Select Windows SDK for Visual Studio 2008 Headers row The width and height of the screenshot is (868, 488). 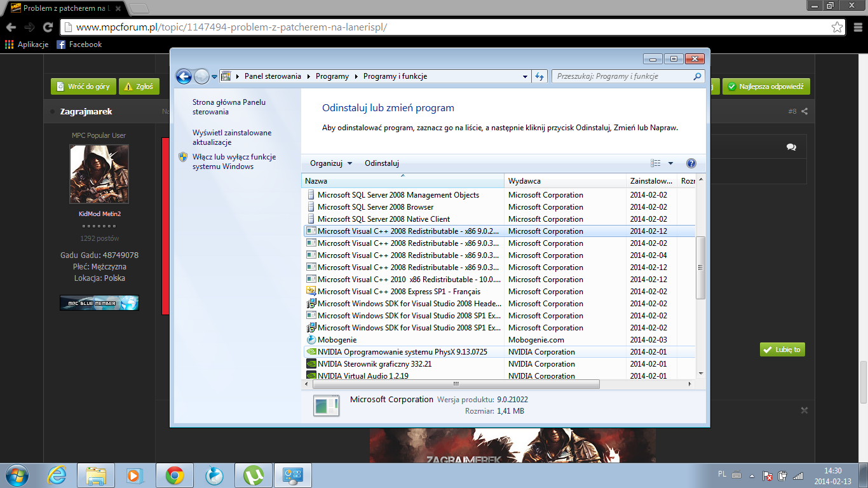point(409,304)
